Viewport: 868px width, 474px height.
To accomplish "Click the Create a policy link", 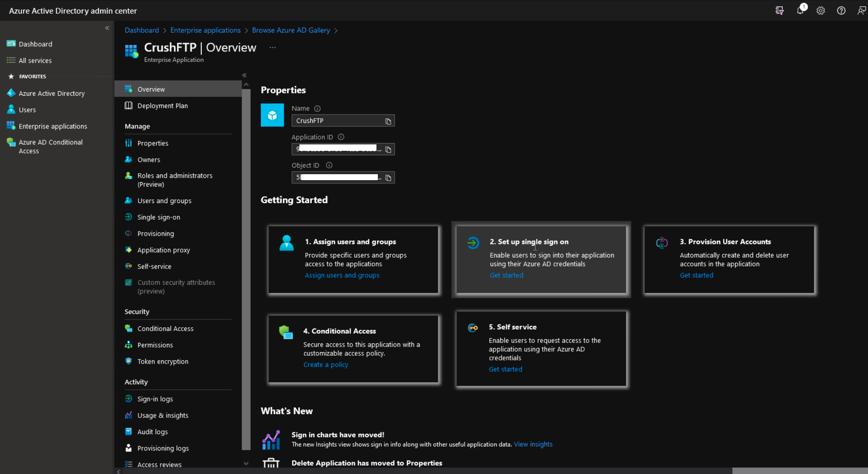I will 326,365.
